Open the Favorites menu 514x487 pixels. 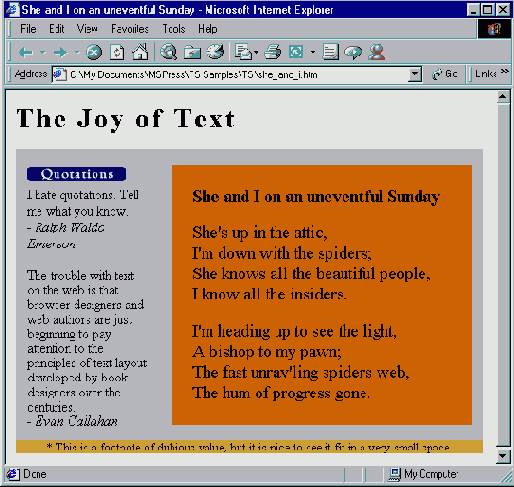point(130,29)
